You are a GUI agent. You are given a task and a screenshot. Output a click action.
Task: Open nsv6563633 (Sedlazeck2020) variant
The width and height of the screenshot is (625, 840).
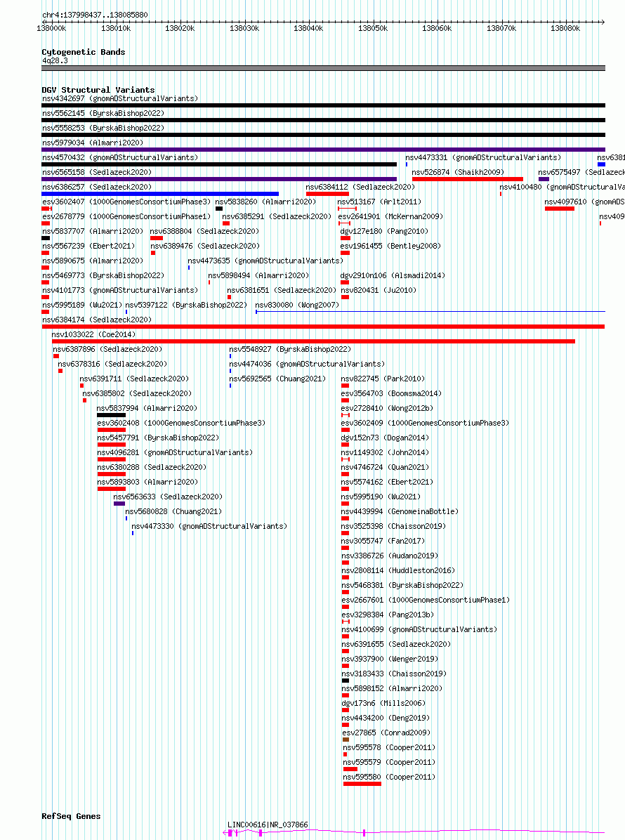tap(168, 497)
